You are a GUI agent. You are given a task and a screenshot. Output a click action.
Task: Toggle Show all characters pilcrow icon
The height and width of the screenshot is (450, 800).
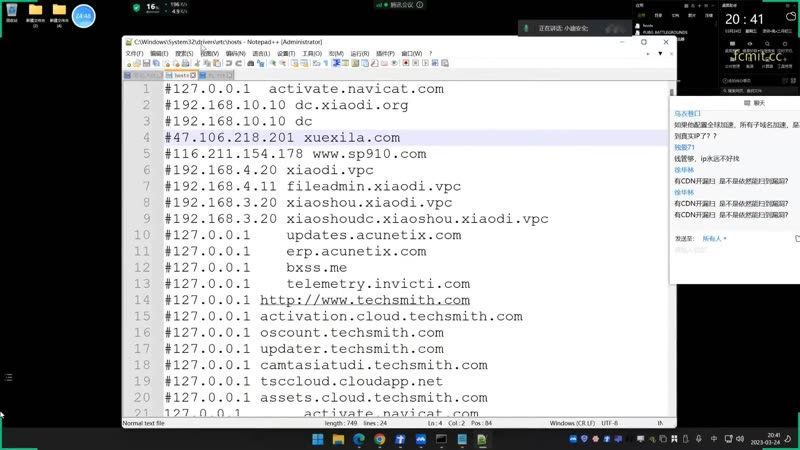326,63
